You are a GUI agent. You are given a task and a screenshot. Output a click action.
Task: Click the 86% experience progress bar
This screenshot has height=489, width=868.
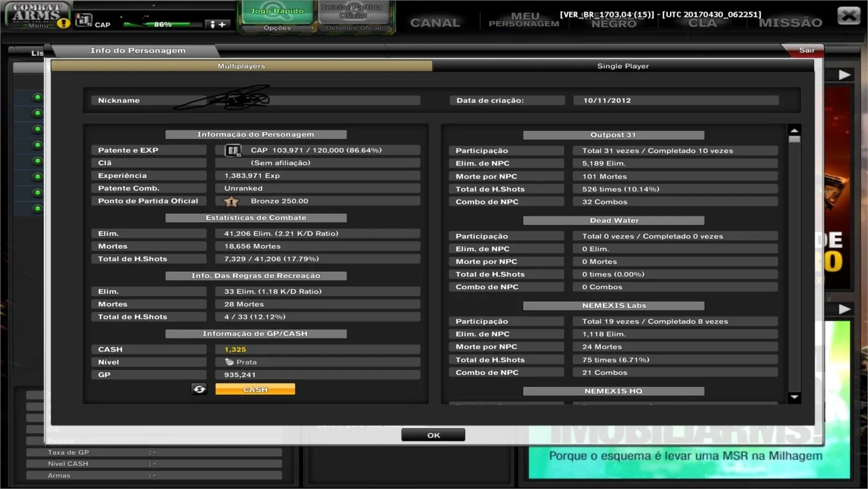click(162, 24)
